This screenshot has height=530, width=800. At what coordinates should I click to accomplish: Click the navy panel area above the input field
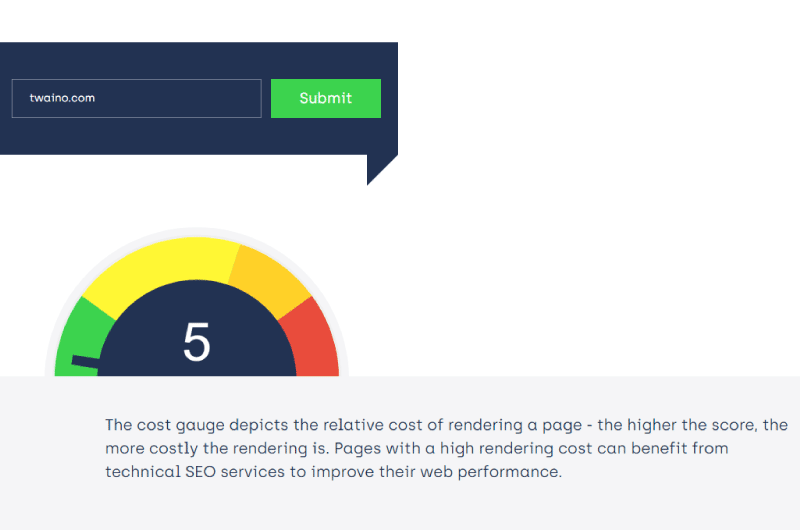(199, 60)
